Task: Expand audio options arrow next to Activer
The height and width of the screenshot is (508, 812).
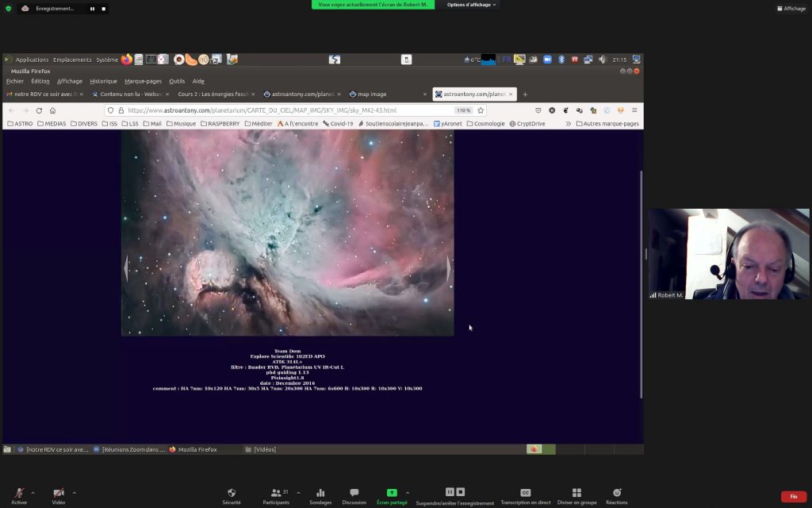Action: [x=33, y=492]
